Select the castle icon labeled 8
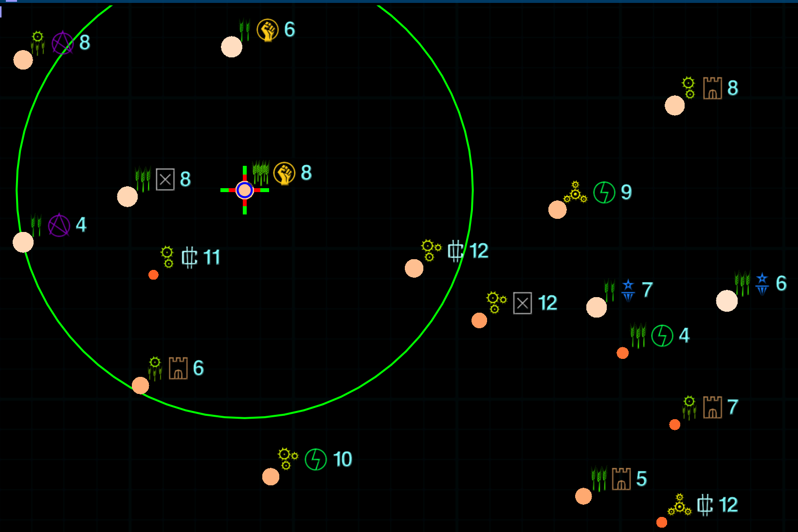The height and width of the screenshot is (532, 798). coord(712,89)
